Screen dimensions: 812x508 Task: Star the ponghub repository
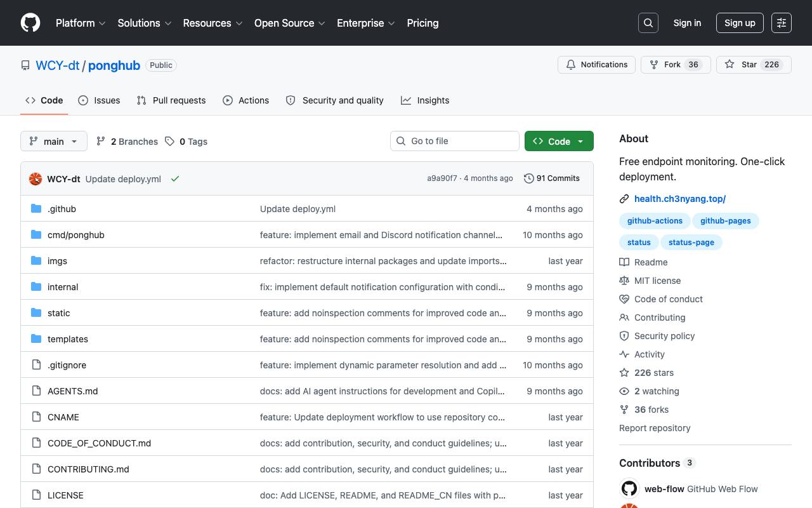tap(754, 65)
